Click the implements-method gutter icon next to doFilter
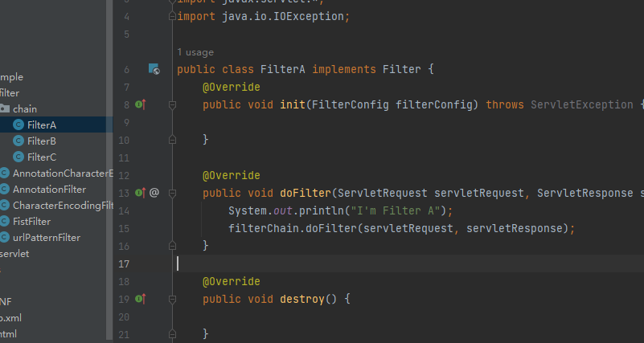The height and width of the screenshot is (343, 644). pyautogui.click(x=140, y=192)
